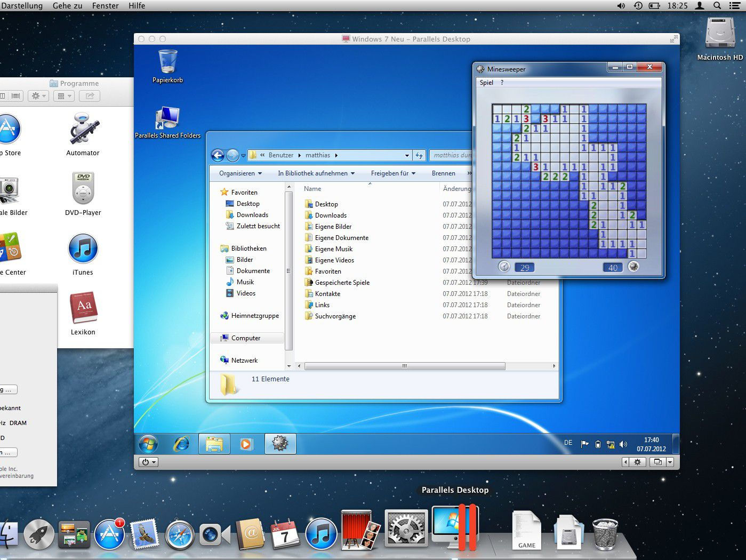The image size is (746, 560).
Task: Open the Windows Start menu orb
Action: pos(148,444)
